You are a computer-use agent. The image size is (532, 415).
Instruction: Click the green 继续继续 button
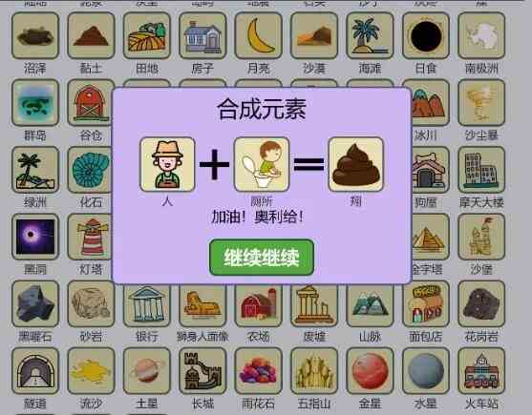click(x=262, y=258)
